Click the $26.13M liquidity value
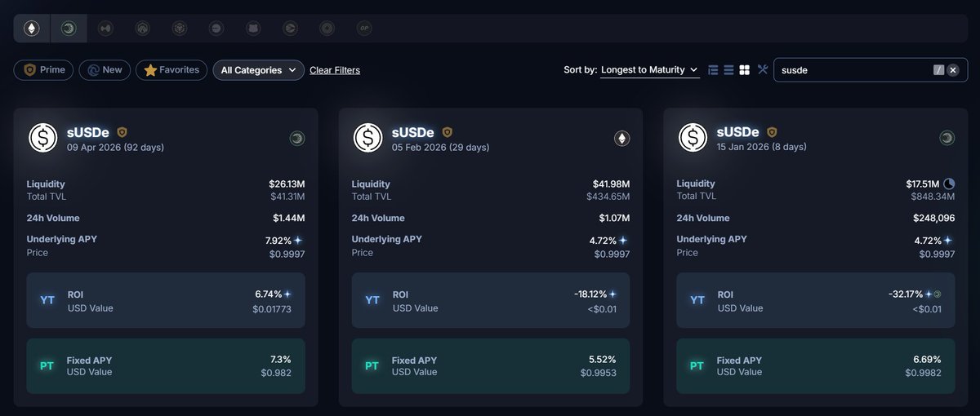The image size is (980, 416). pyautogui.click(x=287, y=184)
